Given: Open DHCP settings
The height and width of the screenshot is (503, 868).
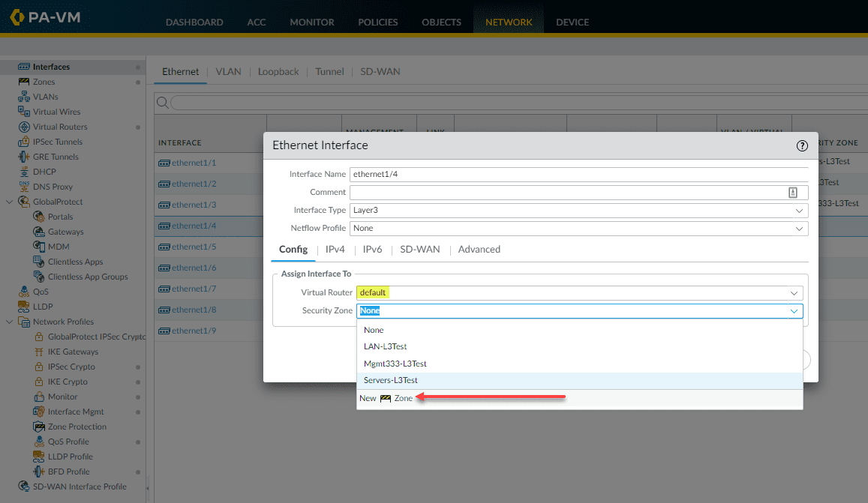Looking at the screenshot, I should pos(42,171).
